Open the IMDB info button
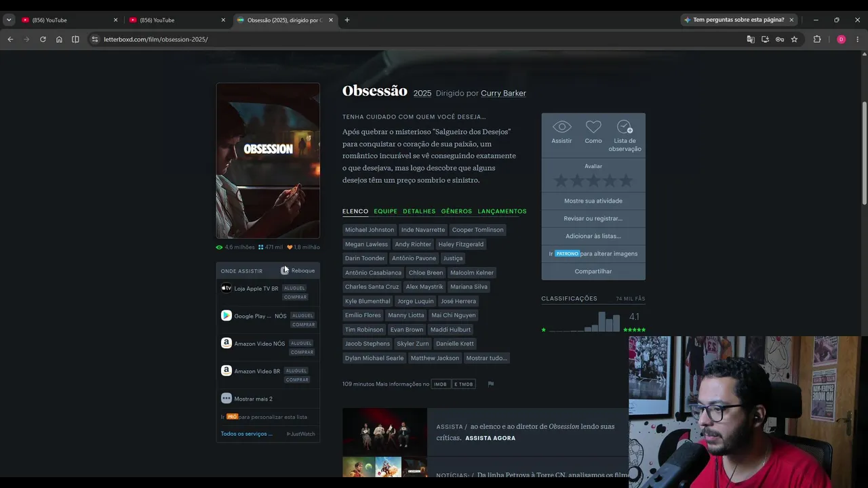Viewport: 868px width, 488px height. [440, 384]
